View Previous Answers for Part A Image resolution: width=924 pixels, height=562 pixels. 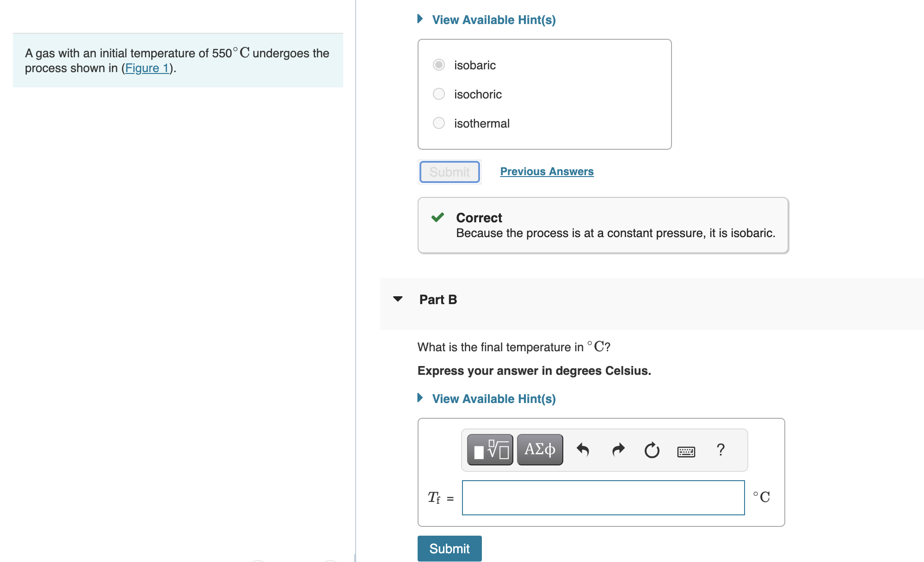[546, 171]
